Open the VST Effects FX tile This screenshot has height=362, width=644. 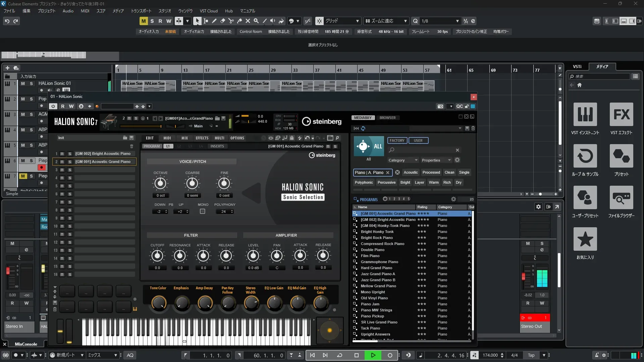621,115
